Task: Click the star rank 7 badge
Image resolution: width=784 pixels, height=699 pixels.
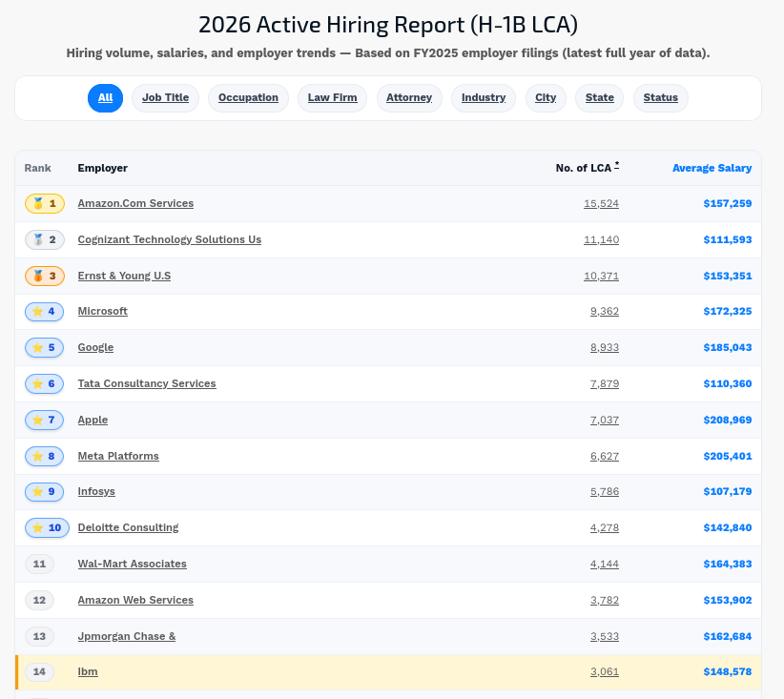Action: pos(44,420)
